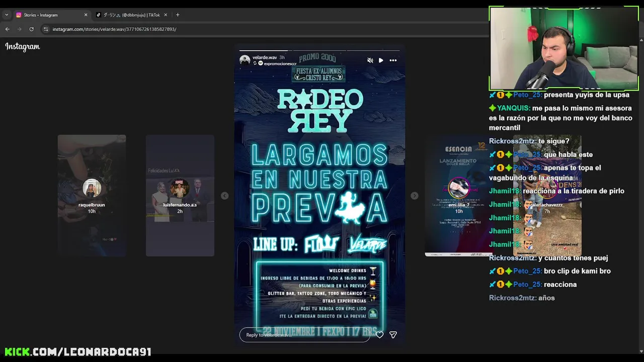Screen dimensions: 644x362
Task: Expand the tab search dropdown
Action: point(6,15)
